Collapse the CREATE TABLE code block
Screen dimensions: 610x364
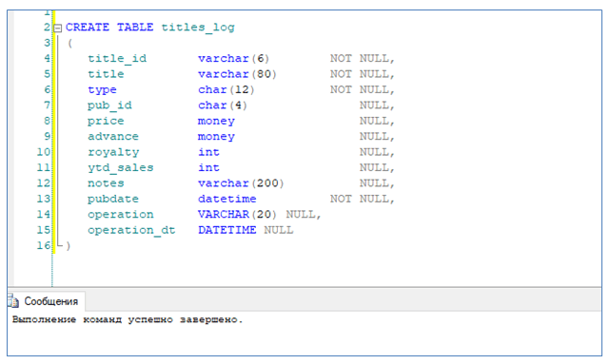pos(58,28)
